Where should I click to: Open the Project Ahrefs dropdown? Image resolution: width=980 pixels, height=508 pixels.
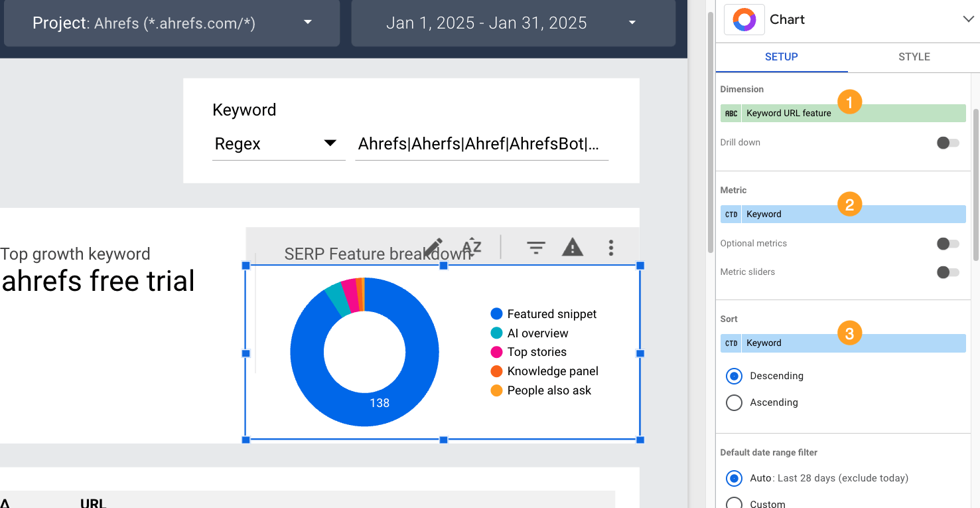point(307,22)
